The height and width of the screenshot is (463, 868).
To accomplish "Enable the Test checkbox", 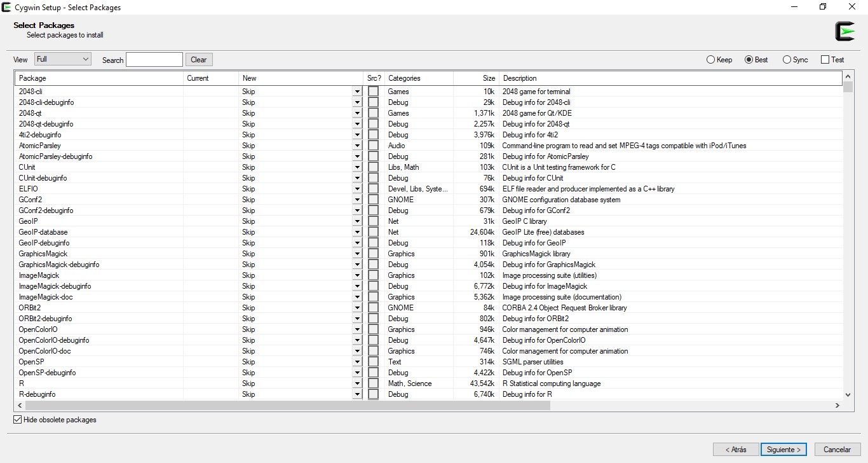I will [x=832, y=60].
